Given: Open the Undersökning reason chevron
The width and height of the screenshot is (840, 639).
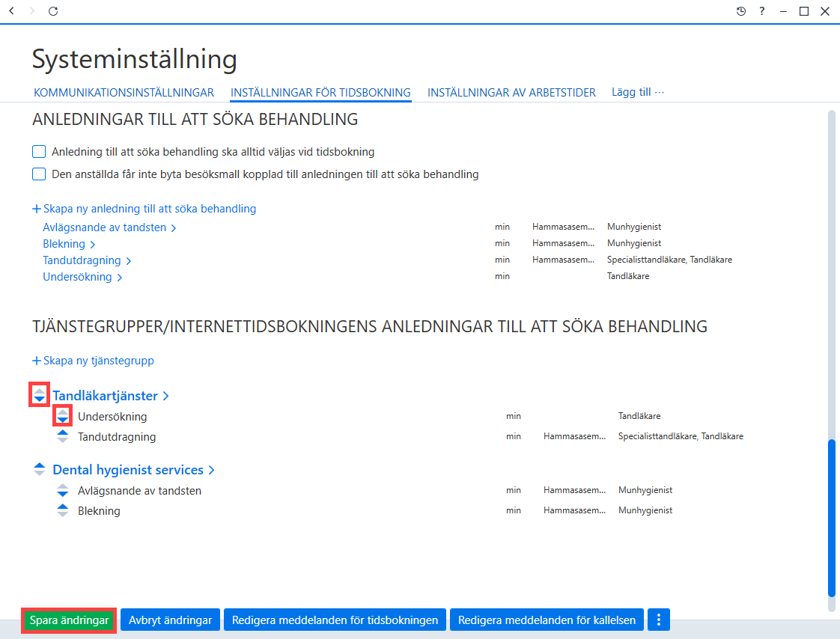Looking at the screenshot, I should (x=120, y=278).
